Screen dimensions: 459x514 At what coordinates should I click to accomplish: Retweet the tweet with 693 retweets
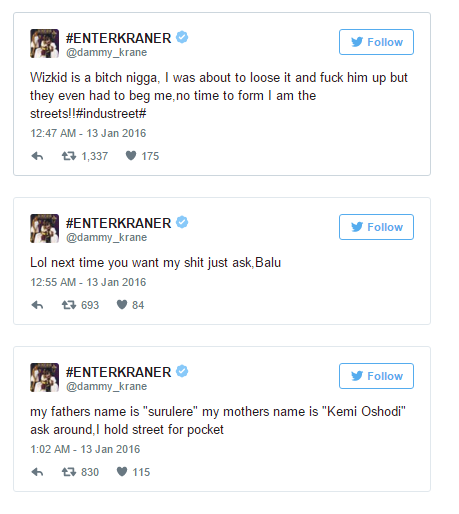coord(69,305)
